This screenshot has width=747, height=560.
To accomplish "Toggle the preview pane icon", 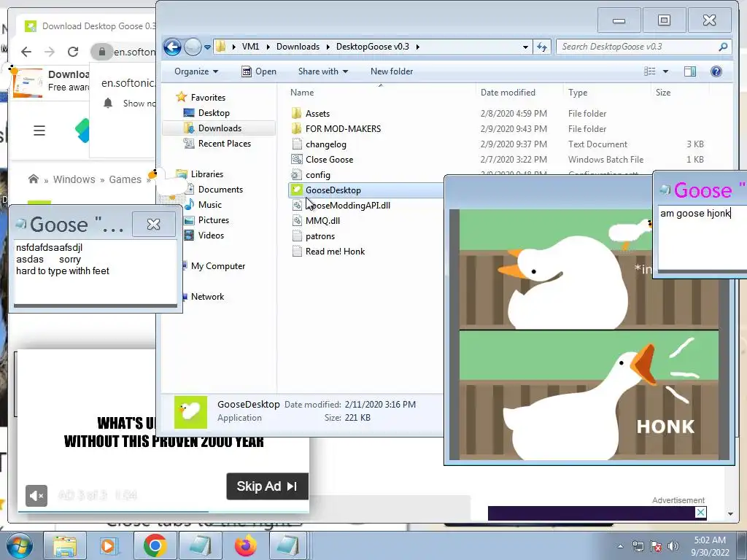I will (x=690, y=71).
